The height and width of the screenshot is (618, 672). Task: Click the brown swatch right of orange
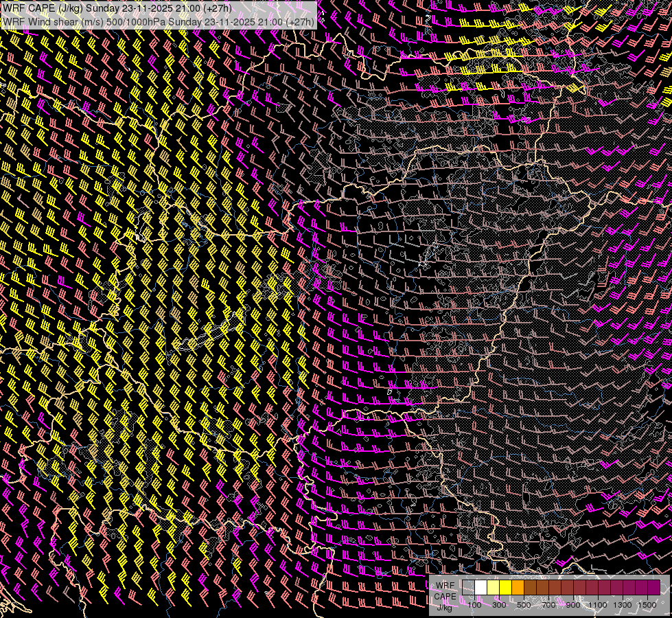coord(530,588)
